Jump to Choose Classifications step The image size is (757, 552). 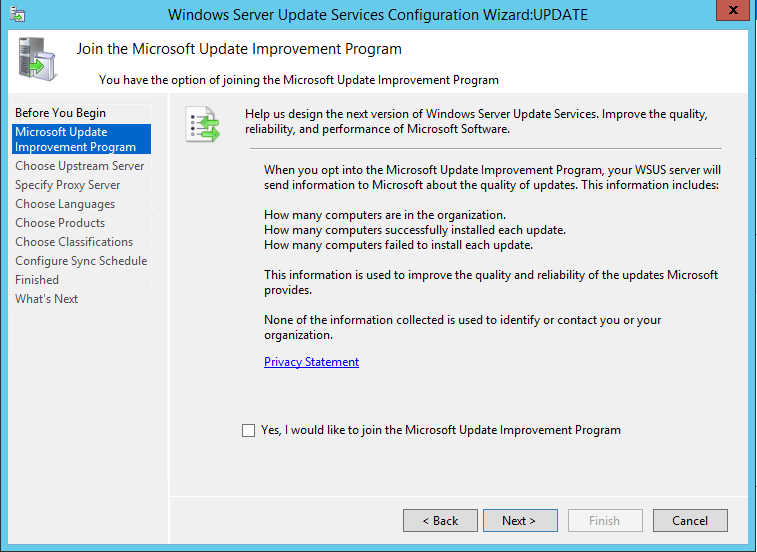[x=74, y=242]
